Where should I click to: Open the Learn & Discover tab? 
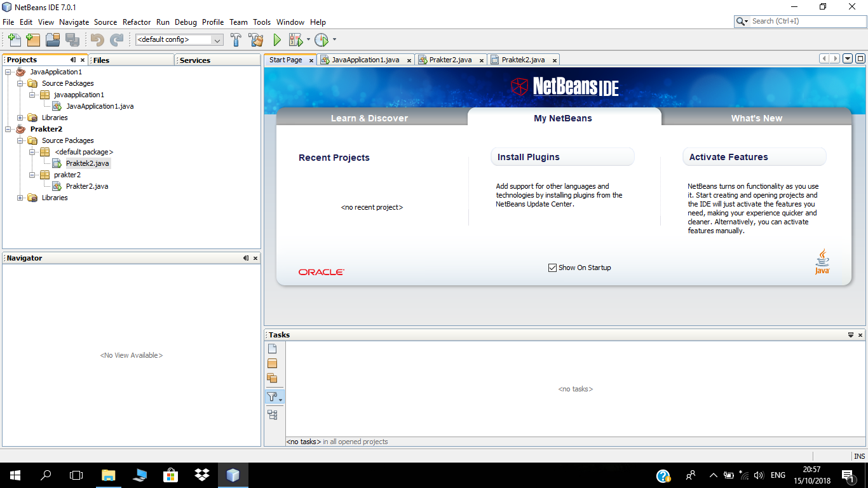pos(370,118)
